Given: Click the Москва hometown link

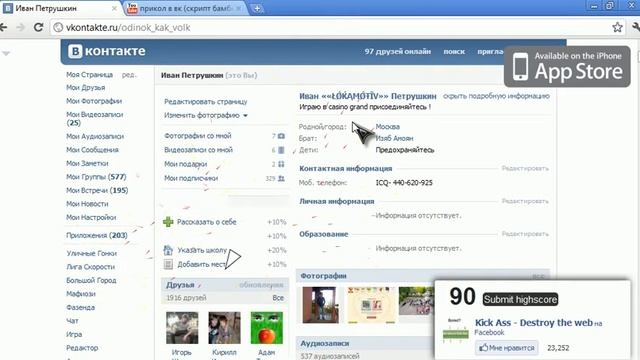Looking at the screenshot, I should coord(387,127).
